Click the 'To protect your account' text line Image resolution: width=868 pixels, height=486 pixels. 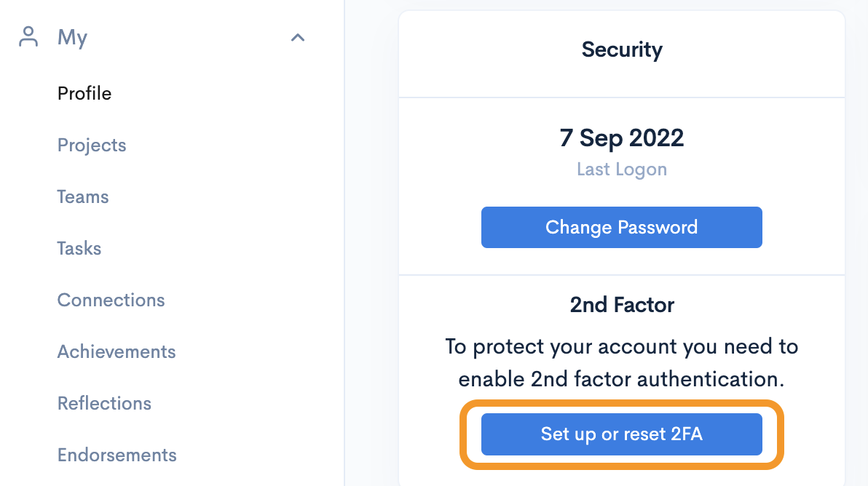[x=622, y=347]
